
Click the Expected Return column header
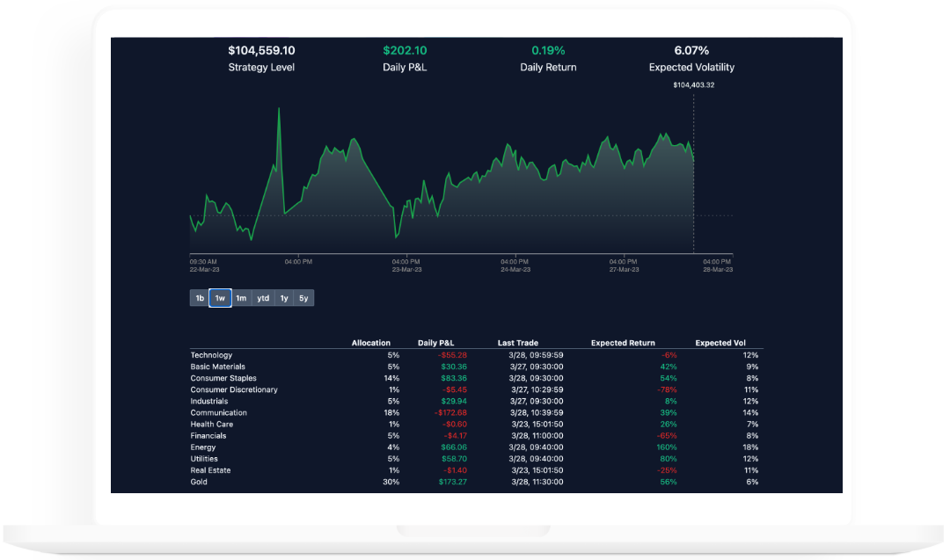pyautogui.click(x=623, y=343)
